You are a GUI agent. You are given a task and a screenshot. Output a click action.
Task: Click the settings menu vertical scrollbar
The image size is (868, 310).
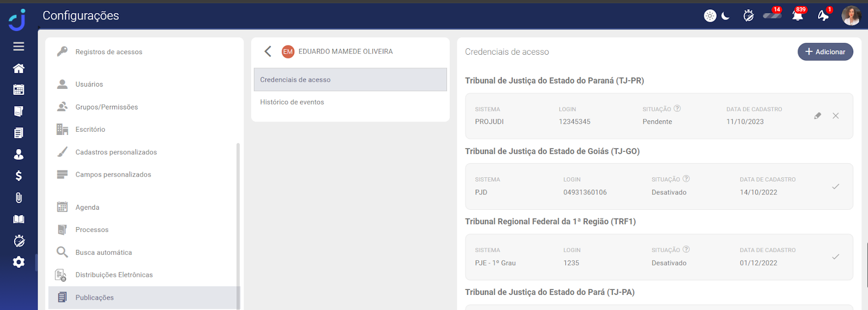click(238, 217)
